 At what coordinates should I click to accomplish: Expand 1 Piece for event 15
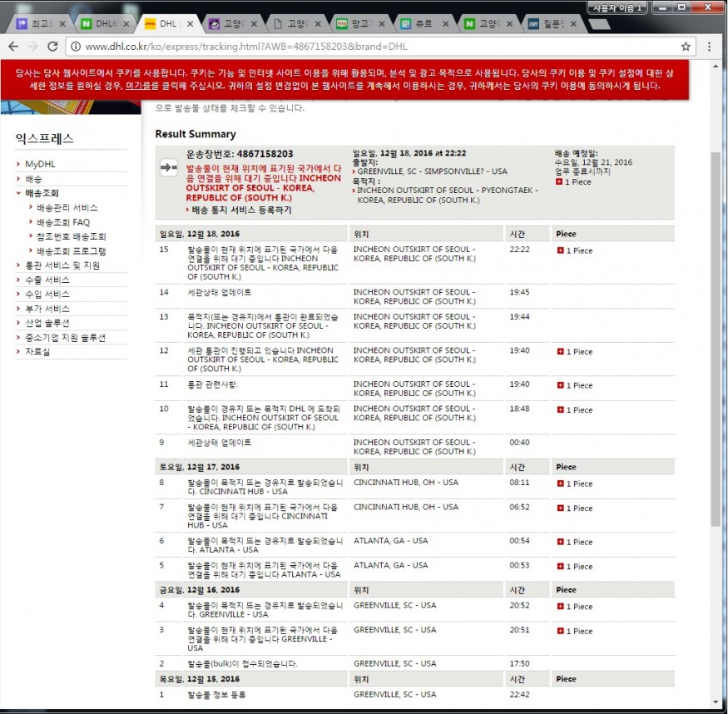pos(561,250)
